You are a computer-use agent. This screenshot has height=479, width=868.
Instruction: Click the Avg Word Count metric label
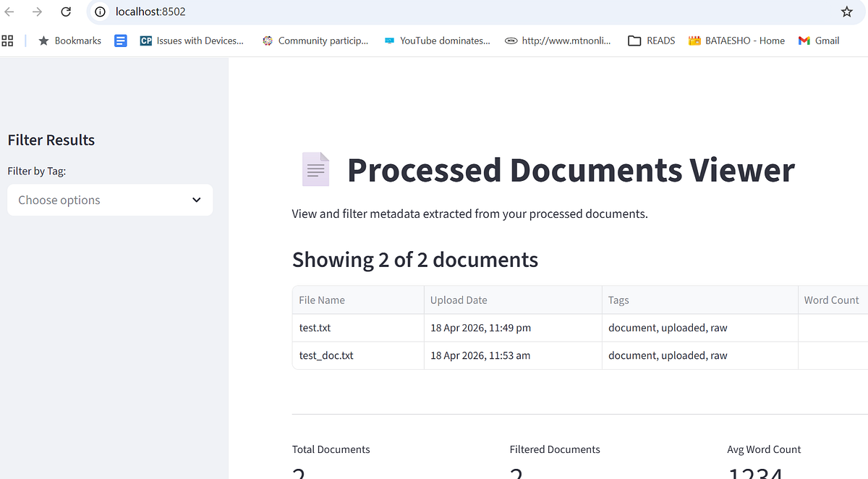coord(764,449)
